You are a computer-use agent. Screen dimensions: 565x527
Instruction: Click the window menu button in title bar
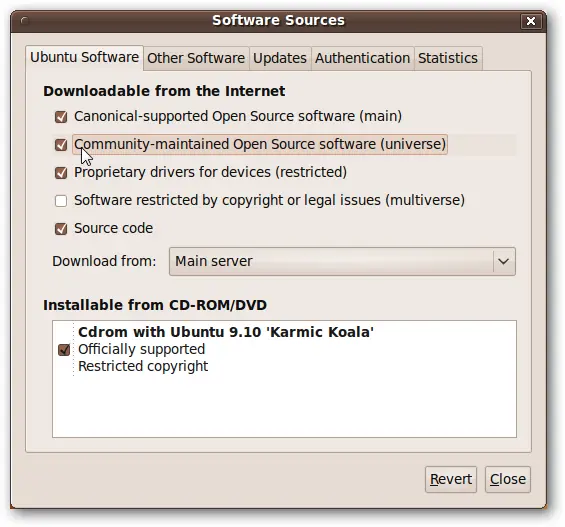25,21
